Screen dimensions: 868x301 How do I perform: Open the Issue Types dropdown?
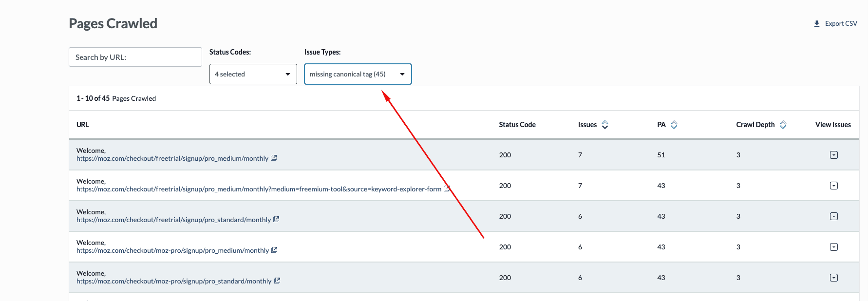click(x=358, y=74)
